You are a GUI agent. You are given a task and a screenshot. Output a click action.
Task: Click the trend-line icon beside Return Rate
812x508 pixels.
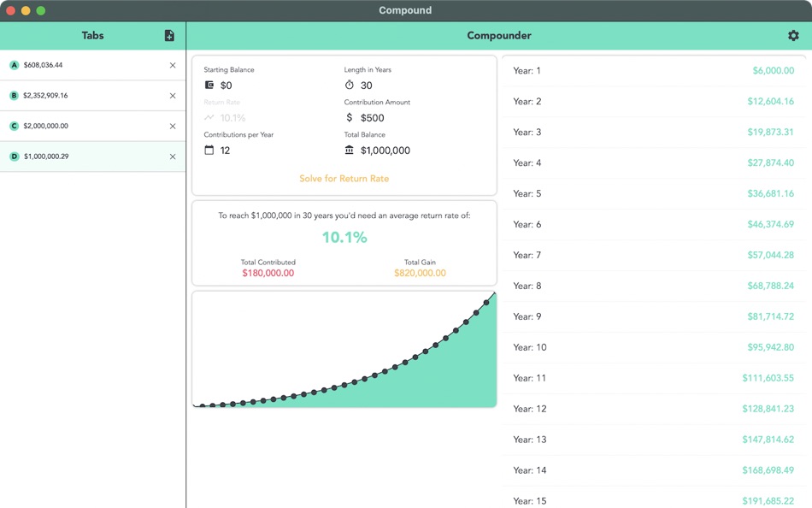(x=209, y=117)
